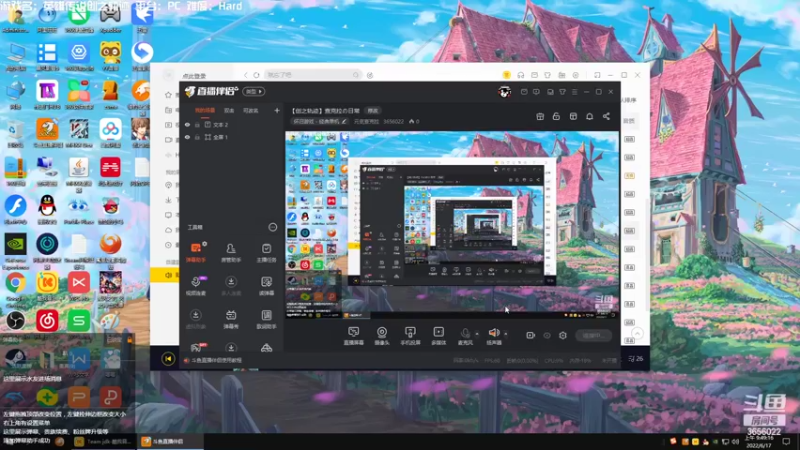This screenshot has width=800, height=450.
Task: Click the scroll-to-top circle arrow in browser
Action: pos(637,334)
